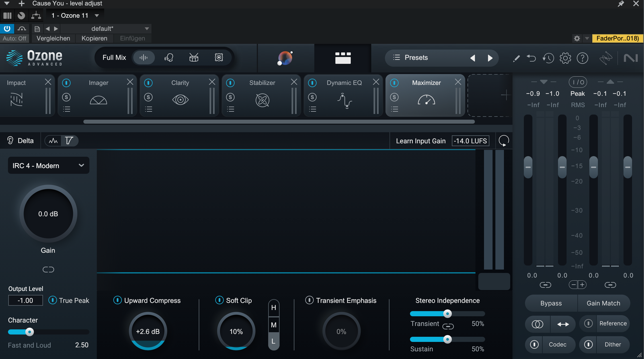This screenshot has width=644, height=359.
Task: Toggle Soft Clip power
Action: [x=219, y=300]
